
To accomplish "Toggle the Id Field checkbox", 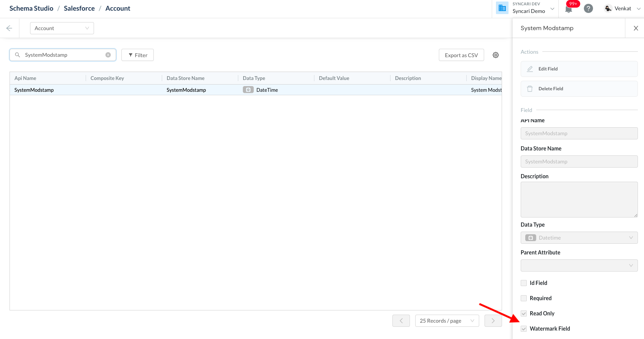I will (x=524, y=283).
